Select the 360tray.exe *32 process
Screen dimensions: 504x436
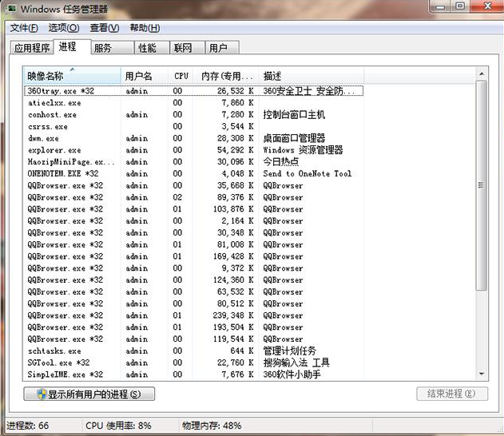61,91
